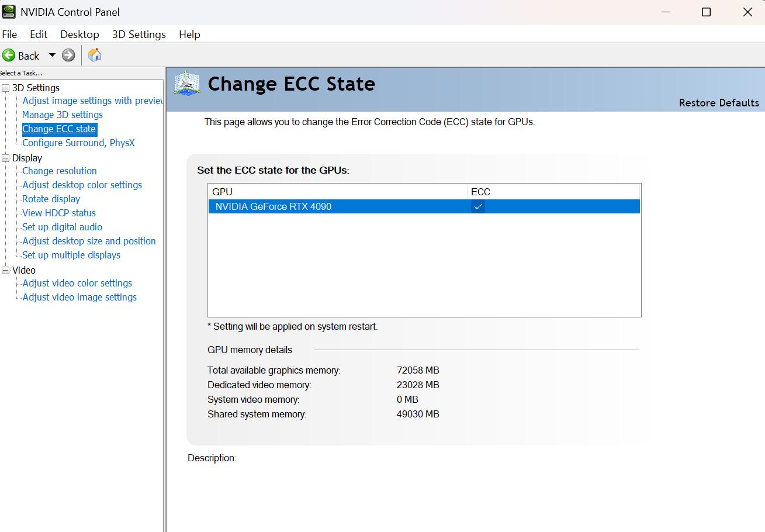The image size is (765, 532).
Task: Open Adjust desktop color settings
Action: tap(82, 185)
